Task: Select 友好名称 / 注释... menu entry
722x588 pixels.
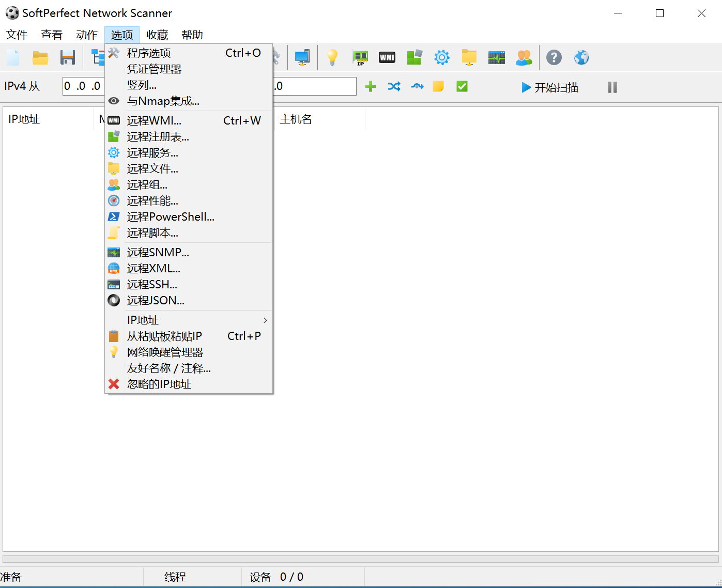Action: coord(189,368)
